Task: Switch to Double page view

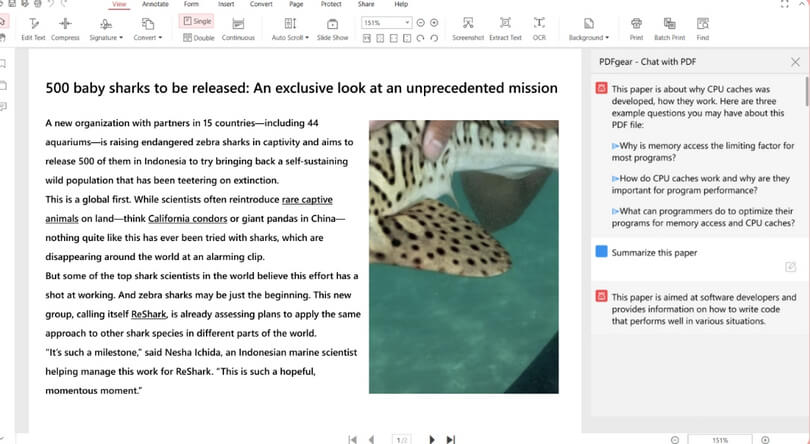Action: [198, 38]
